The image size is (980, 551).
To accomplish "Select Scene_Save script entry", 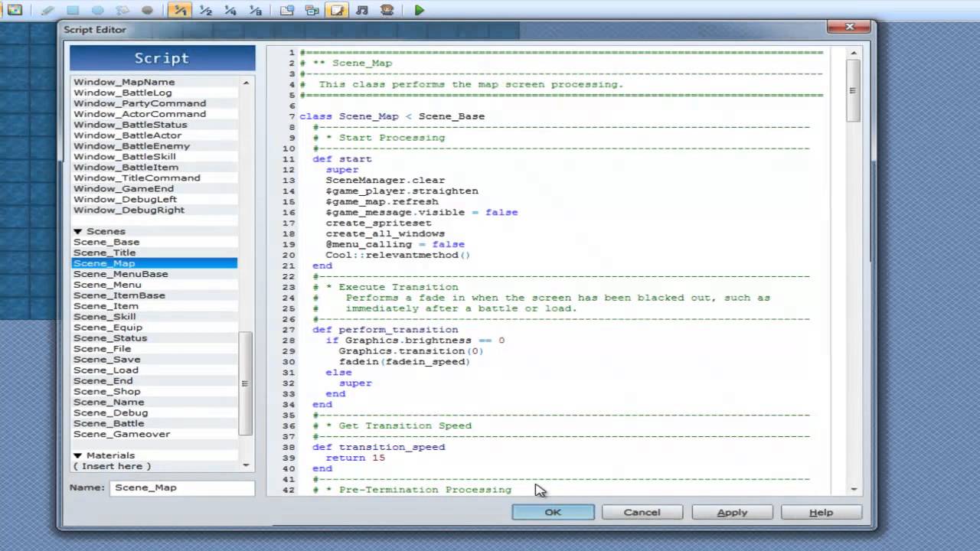I will 155,360.
